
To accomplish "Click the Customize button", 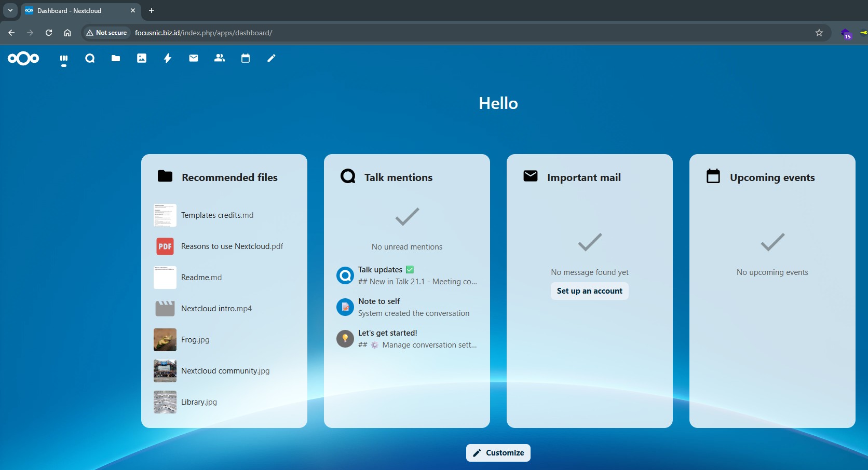I will 498,453.
